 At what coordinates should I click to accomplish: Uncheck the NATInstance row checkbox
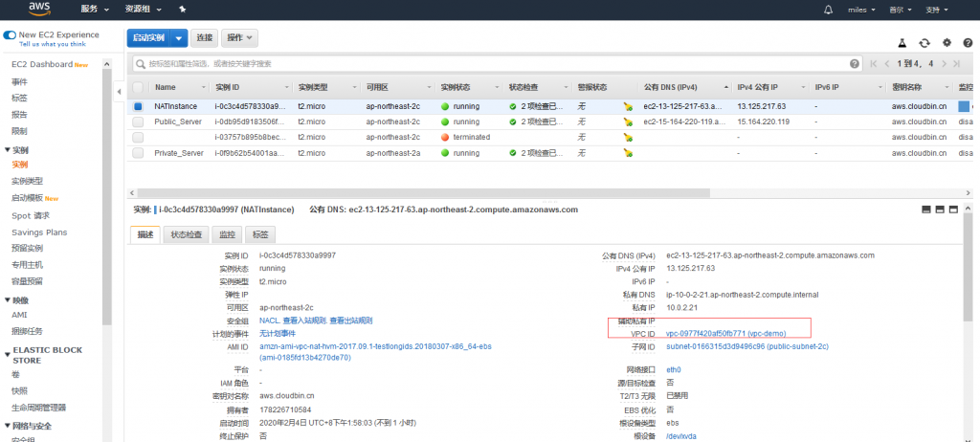point(138,106)
